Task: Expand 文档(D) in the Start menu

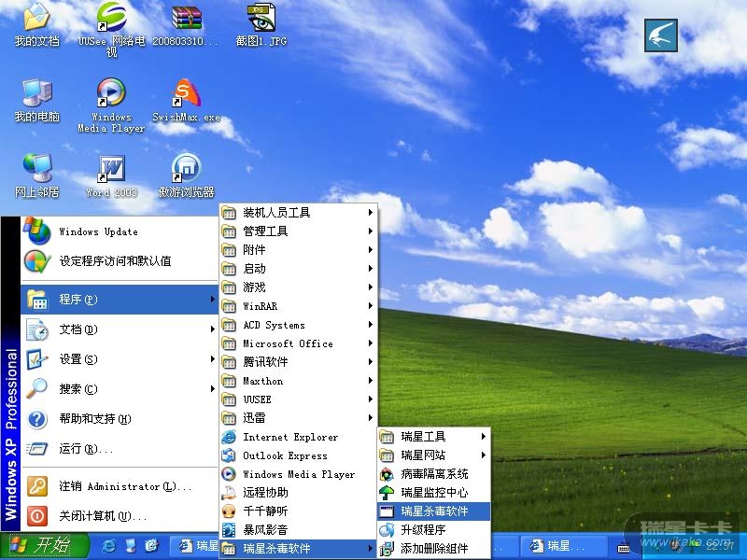Action: tap(120, 329)
